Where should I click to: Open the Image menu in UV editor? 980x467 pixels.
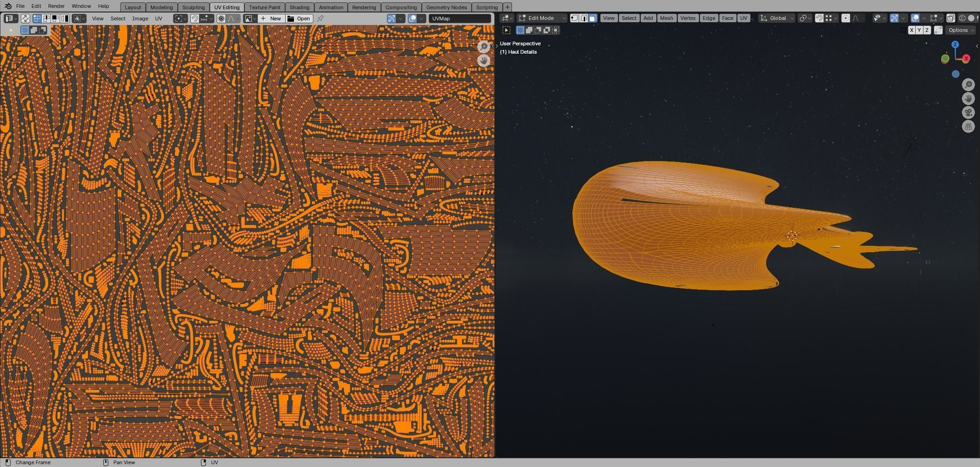140,19
